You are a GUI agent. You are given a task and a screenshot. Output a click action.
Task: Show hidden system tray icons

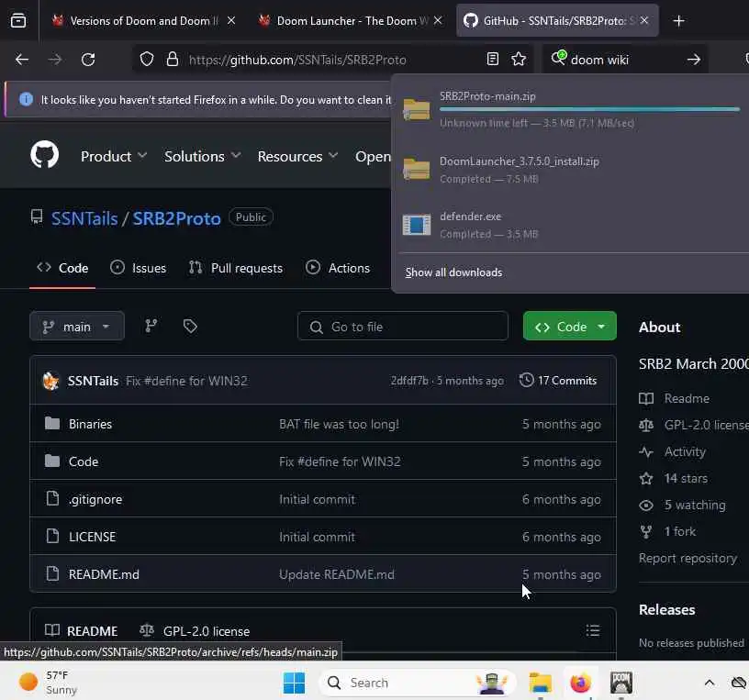(710, 683)
